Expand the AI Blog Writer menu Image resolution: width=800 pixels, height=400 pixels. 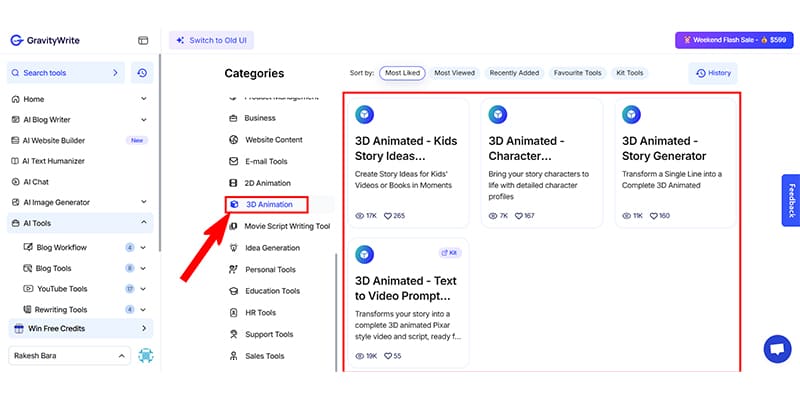[x=144, y=120]
